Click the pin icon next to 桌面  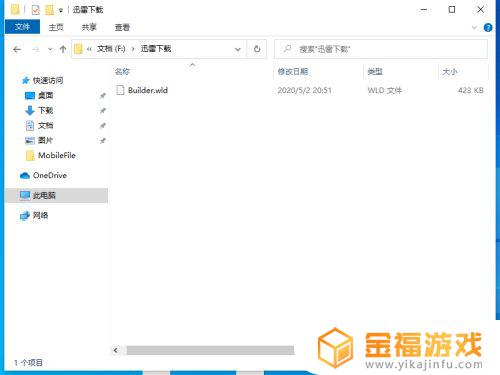coord(103,96)
